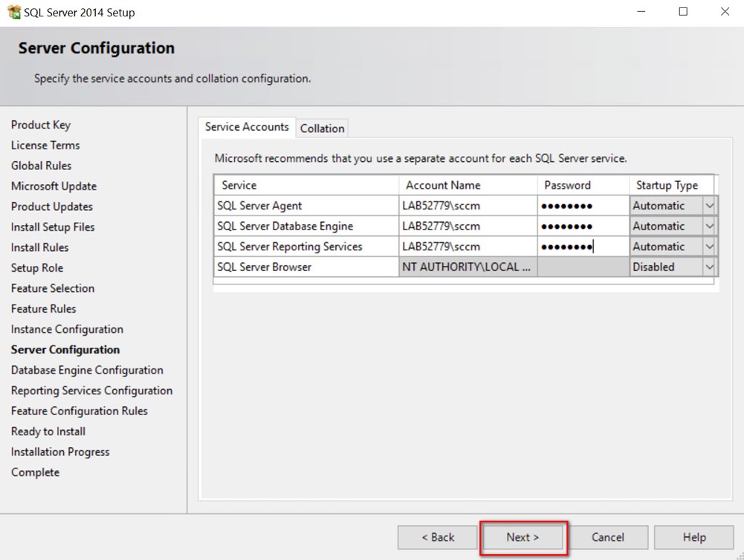Image resolution: width=744 pixels, height=560 pixels.
Task: Select the SQL Server Agent service row label
Action: [259, 206]
